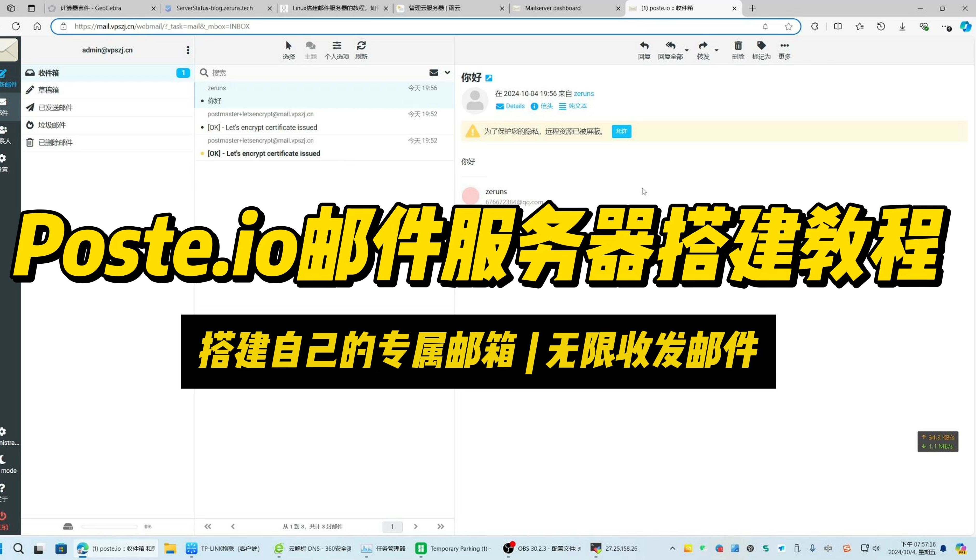This screenshot has width=976, height=560.
Task: Open the Mark as (标记为) tag icon
Action: [761, 50]
